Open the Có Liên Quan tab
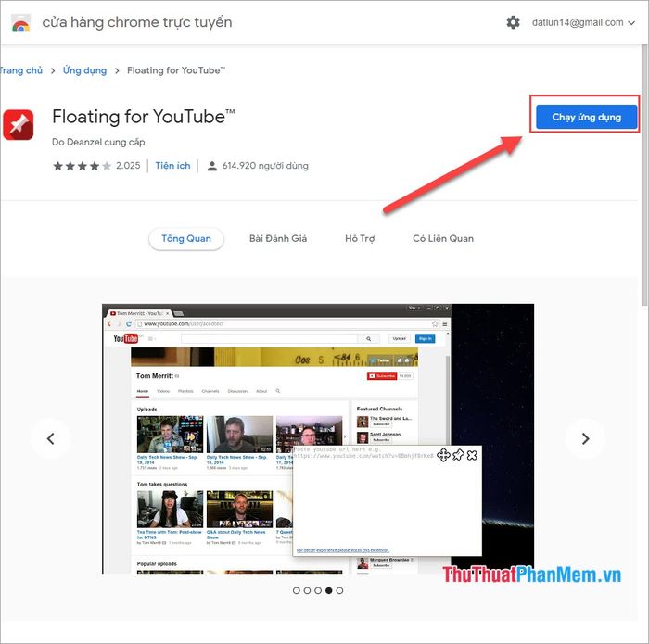 pyautogui.click(x=443, y=239)
